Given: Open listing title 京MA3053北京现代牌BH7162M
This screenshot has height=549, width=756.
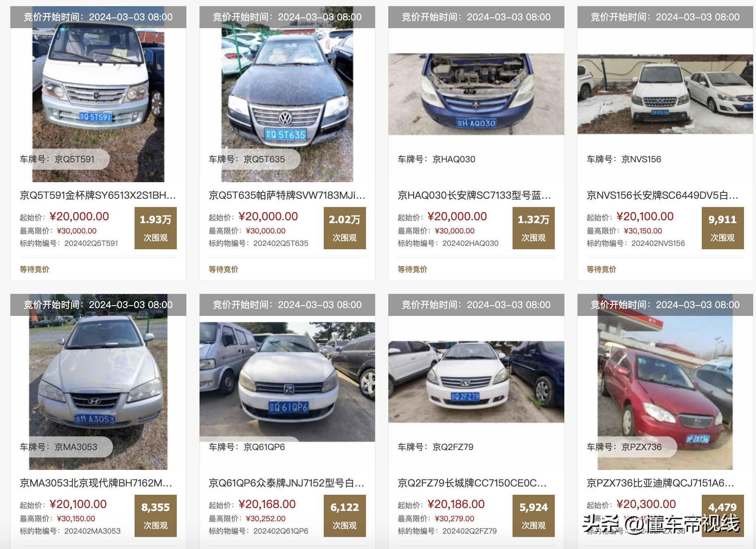Looking at the screenshot, I should point(96,483).
